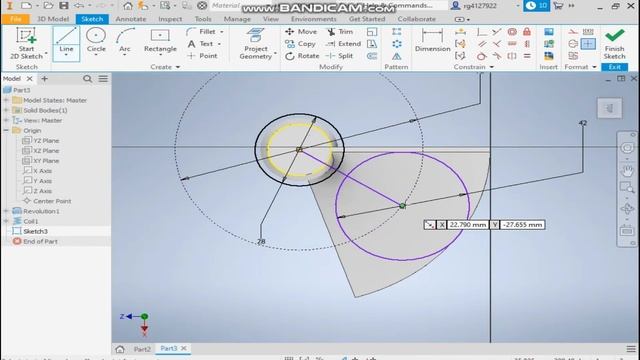Viewport: 640px width, 360px height.
Task: Expand the Coil1 feature
Action: coord(6,221)
